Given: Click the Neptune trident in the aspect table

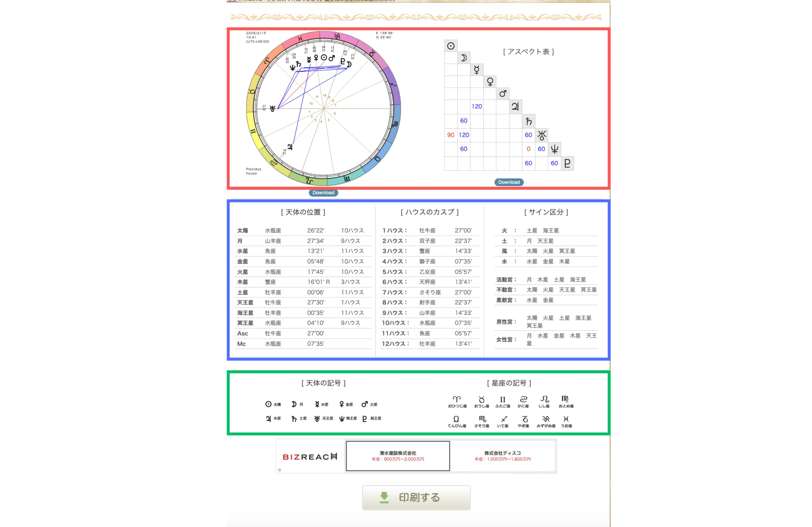Looking at the screenshot, I should pos(554,149).
